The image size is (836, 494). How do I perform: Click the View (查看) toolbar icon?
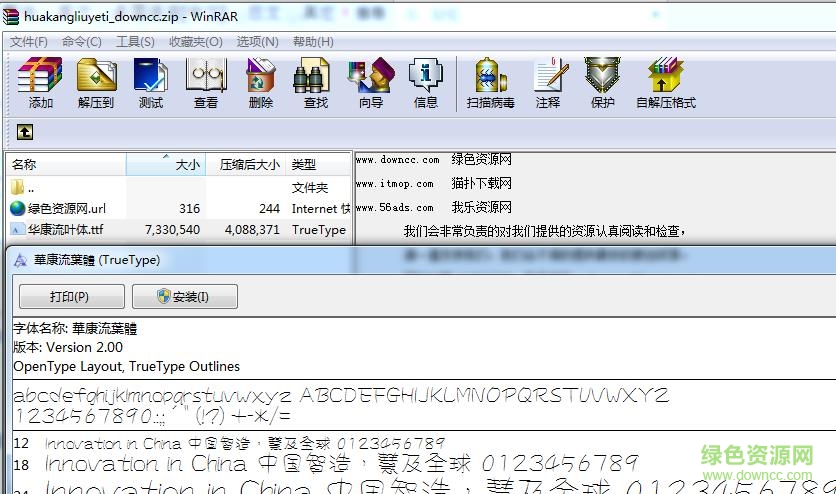pos(206,83)
